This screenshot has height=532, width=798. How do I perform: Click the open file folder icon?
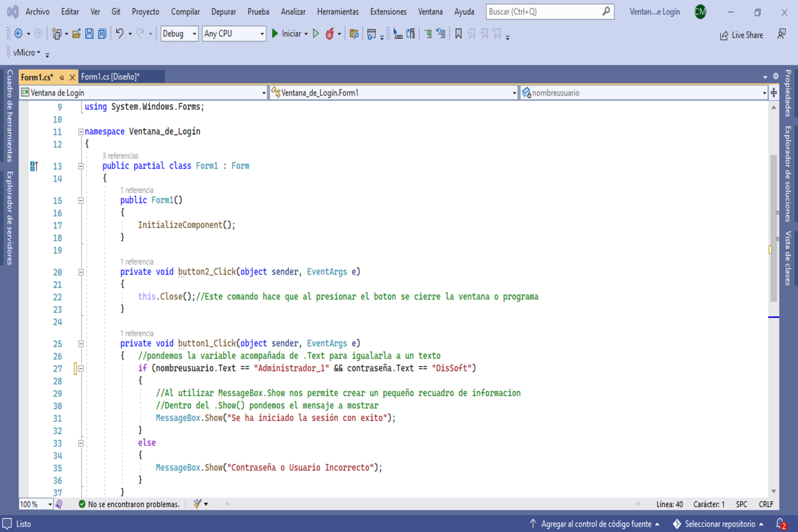tap(76, 34)
